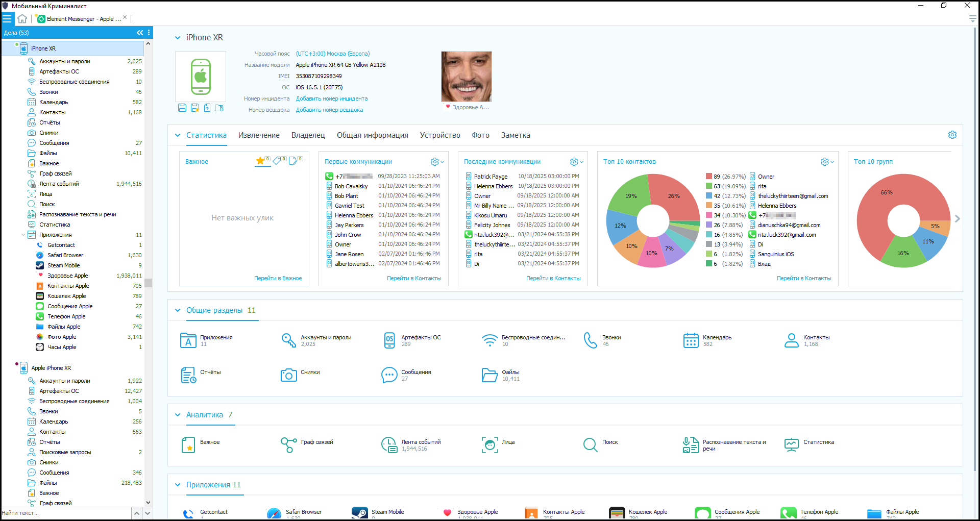Show next card after Топ 10 групп
Viewport: 980px width, 521px height.
(x=957, y=218)
